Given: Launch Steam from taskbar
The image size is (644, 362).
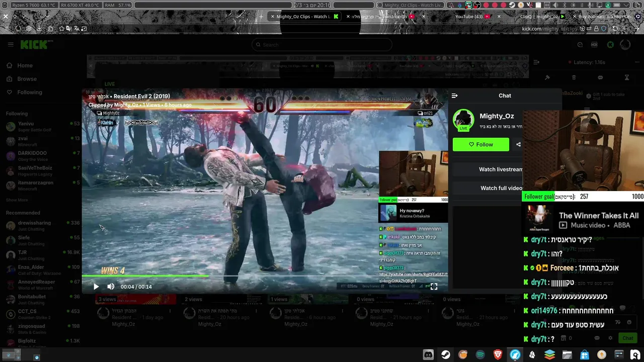Looking at the screenshot, I should [x=446, y=354].
